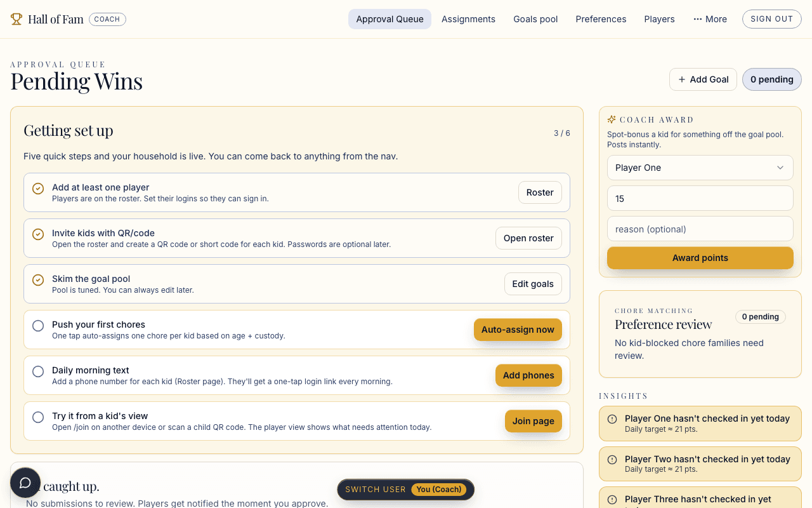Open the chat bubble widget
The height and width of the screenshot is (508, 812).
click(x=25, y=483)
